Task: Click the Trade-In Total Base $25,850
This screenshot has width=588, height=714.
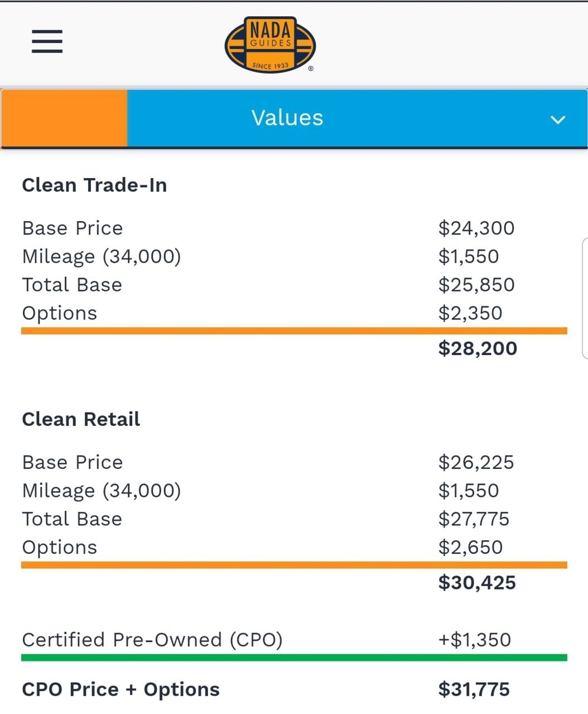Action: (x=476, y=285)
